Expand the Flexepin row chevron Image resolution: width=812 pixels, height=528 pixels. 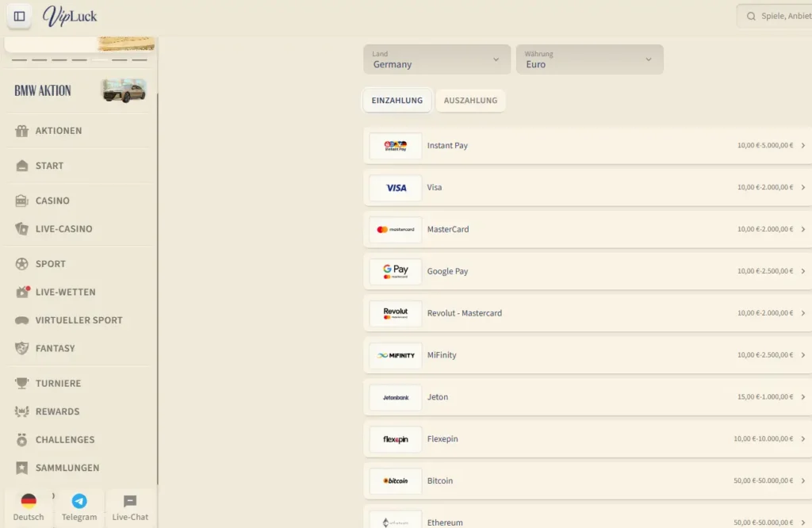[x=803, y=439]
